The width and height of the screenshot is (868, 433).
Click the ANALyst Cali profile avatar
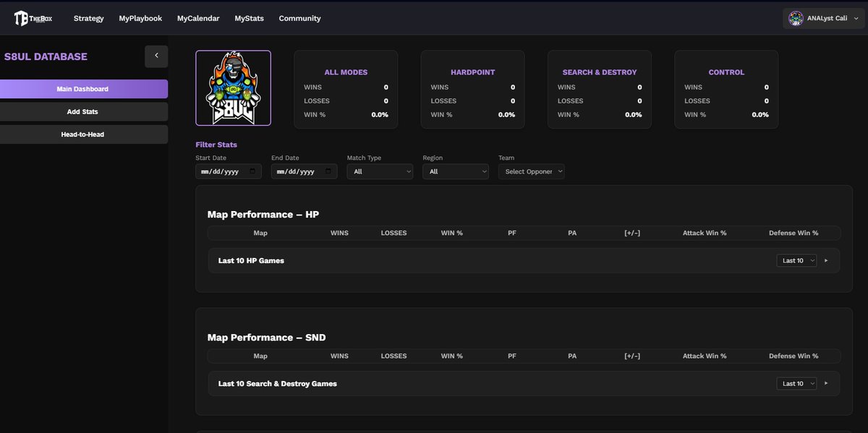tap(796, 18)
